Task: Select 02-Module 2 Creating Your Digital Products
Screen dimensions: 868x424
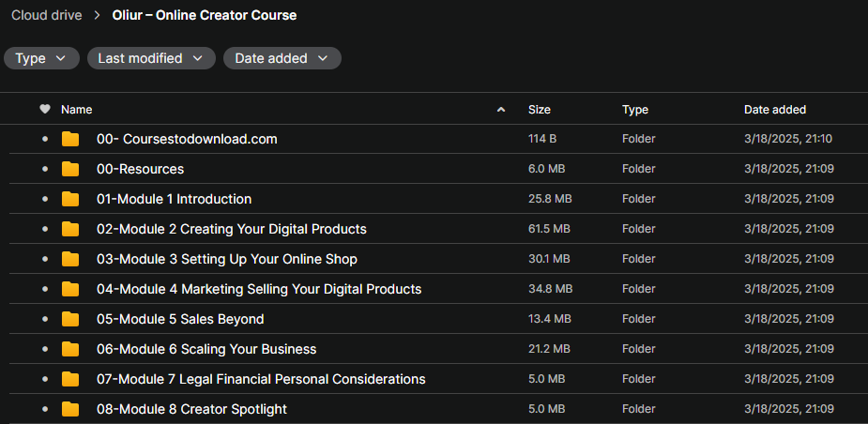Action: 232,229
